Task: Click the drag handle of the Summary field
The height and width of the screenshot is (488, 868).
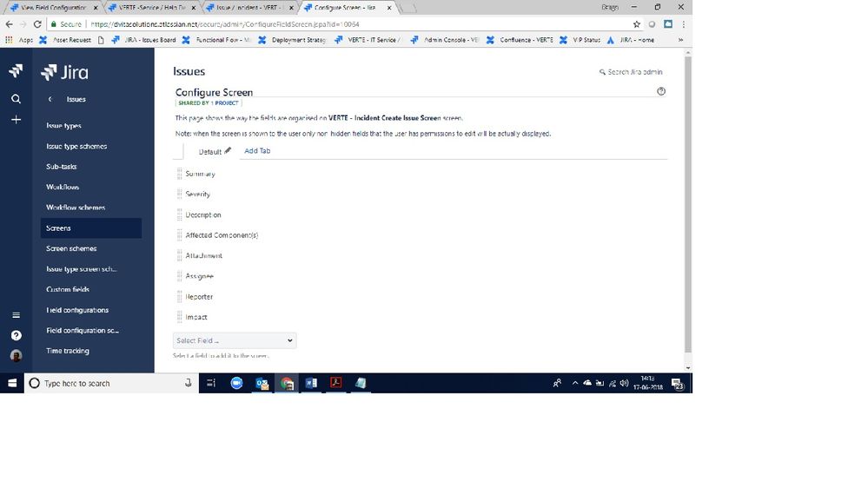Action: [179, 174]
